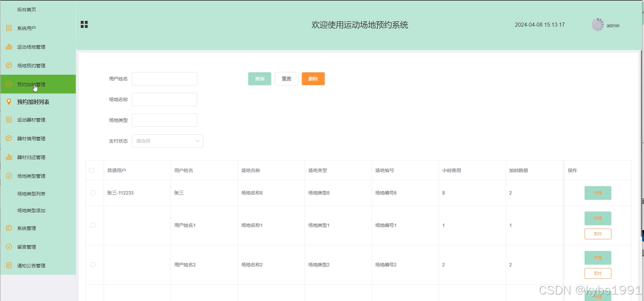
Task: Click the 系统管理 chat bubble icon
Action: point(9,228)
